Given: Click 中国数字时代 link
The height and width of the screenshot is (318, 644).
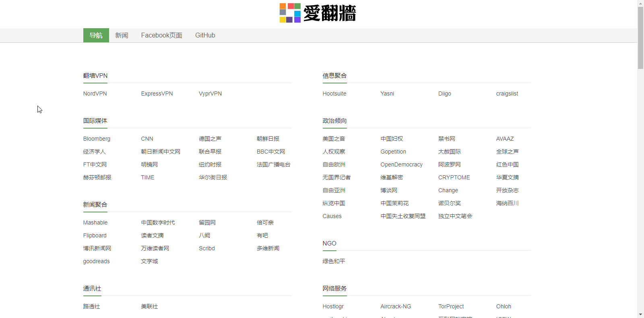Looking at the screenshot, I should click(x=158, y=222).
